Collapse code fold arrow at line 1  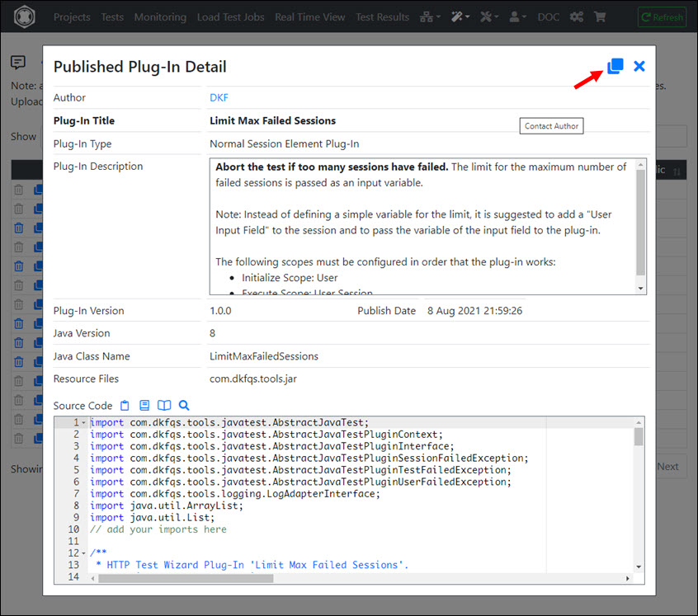(x=83, y=422)
